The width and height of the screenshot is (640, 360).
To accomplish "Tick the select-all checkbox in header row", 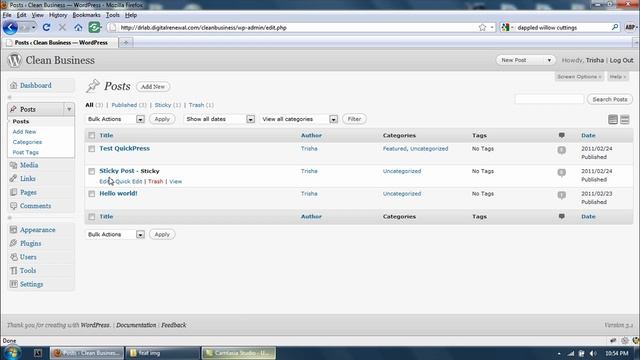I will click(x=91, y=136).
